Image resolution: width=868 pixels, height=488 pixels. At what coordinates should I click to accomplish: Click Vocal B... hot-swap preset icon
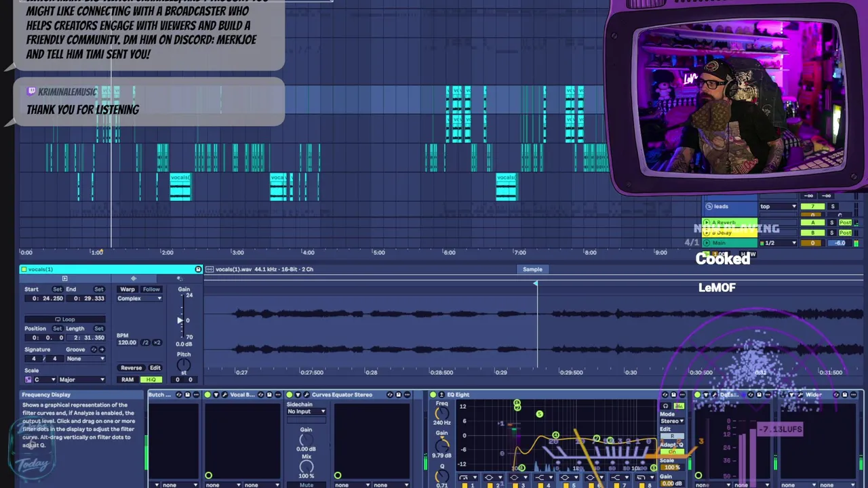[260, 394]
